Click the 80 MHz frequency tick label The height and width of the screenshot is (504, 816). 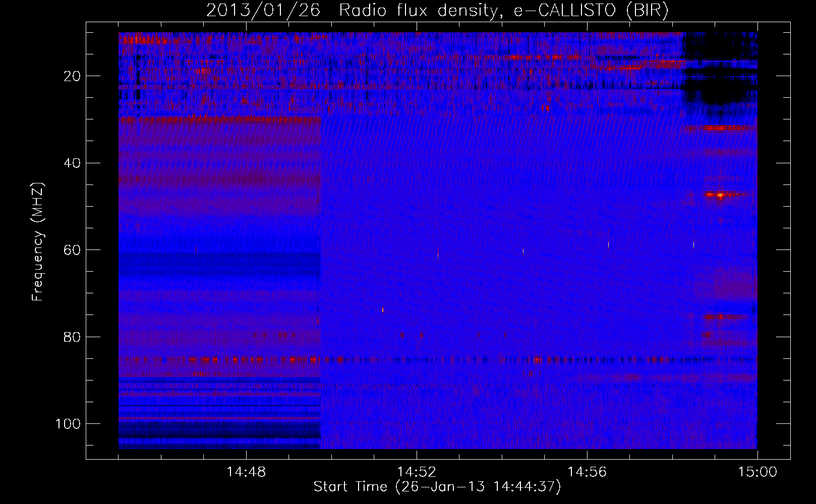point(72,337)
